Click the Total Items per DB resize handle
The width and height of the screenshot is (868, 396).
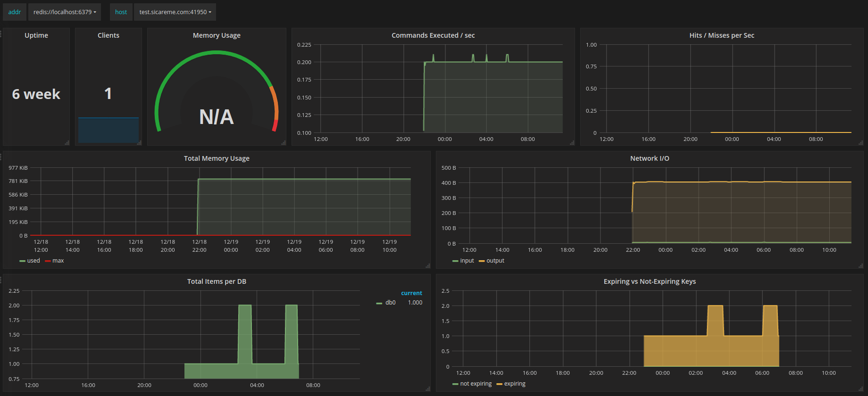click(x=428, y=388)
